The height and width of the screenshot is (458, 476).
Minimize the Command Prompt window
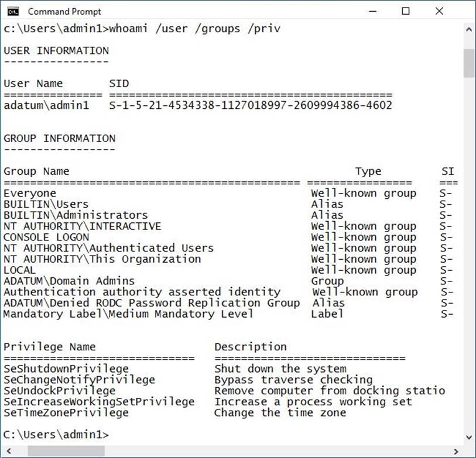tap(373, 11)
